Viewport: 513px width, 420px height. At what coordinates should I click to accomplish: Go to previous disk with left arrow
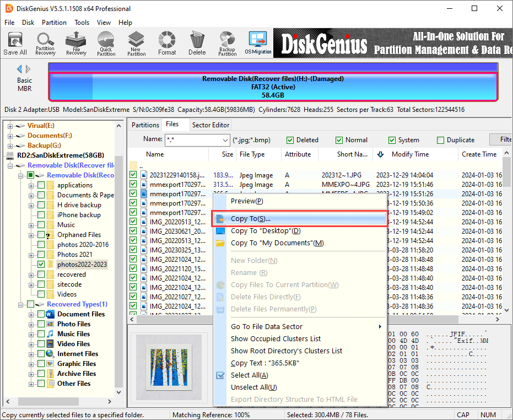[x=20, y=69]
